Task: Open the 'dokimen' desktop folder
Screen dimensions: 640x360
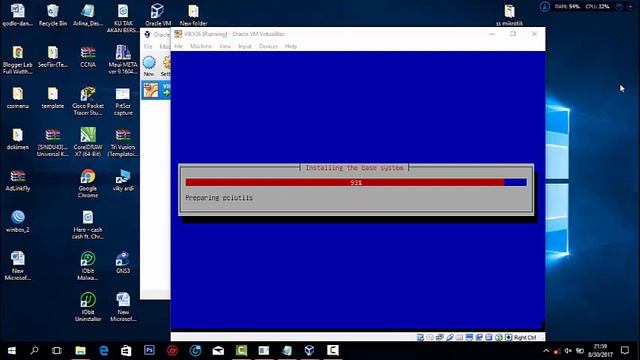Action: coord(18,139)
